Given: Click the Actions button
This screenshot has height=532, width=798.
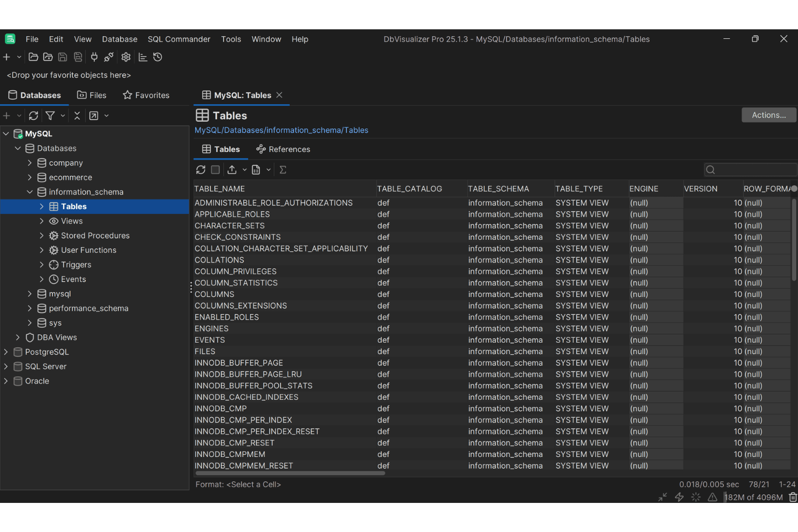Looking at the screenshot, I should pyautogui.click(x=768, y=115).
